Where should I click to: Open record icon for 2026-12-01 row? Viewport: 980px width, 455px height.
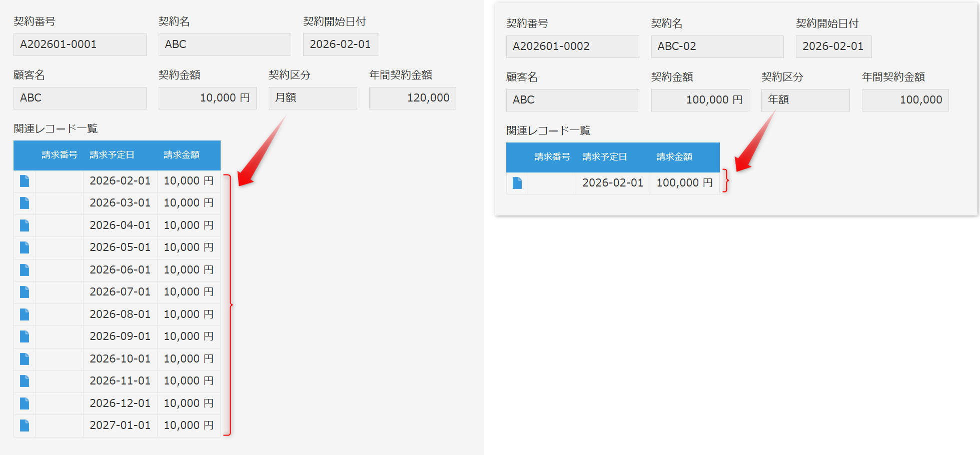pos(25,403)
